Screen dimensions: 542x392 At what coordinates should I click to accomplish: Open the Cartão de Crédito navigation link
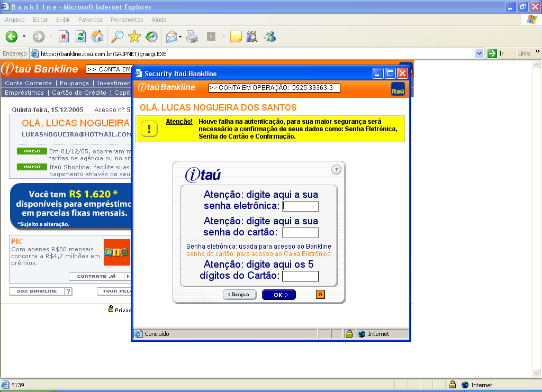(x=79, y=93)
